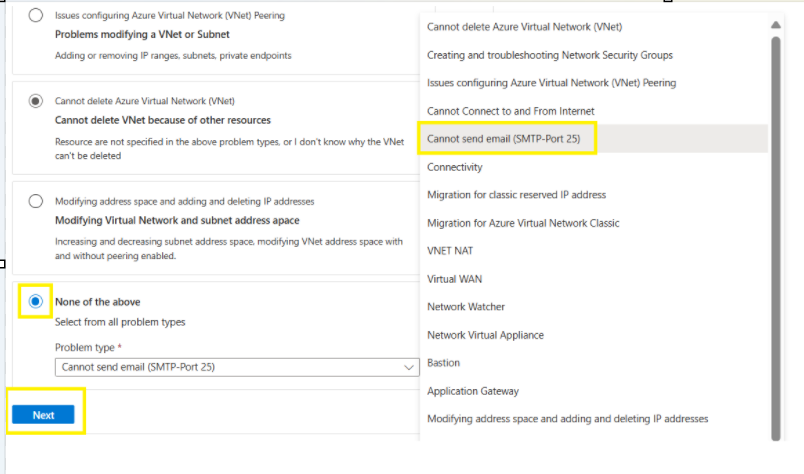Viewport: 804px width, 474px height.
Task: Select the Cannot delete VNet radio button
Action: (x=35, y=101)
